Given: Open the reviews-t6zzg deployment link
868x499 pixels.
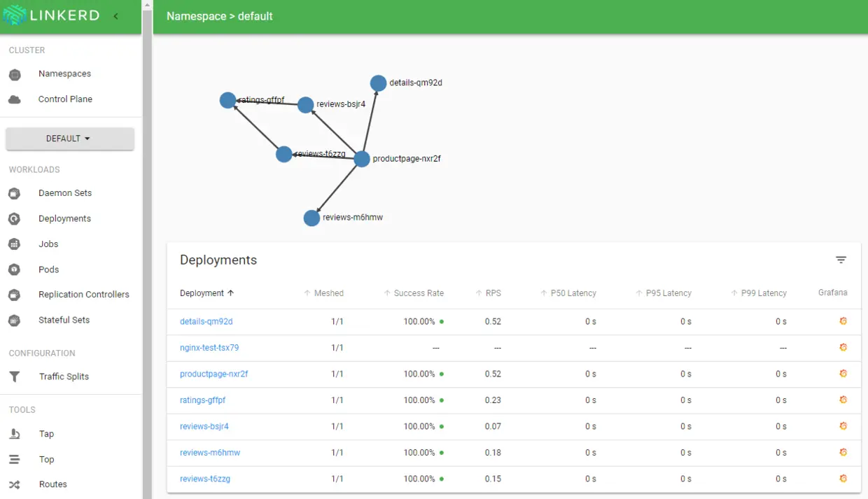Looking at the screenshot, I should (x=205, y=479).
